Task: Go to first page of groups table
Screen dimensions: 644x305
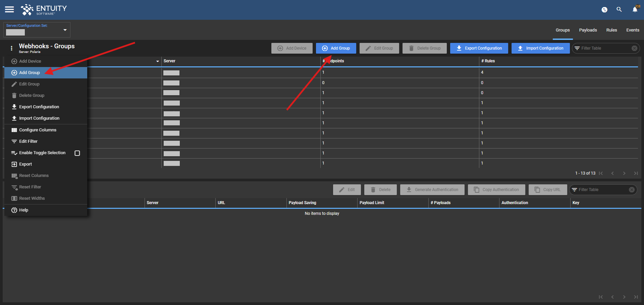Action: (601, 173)
